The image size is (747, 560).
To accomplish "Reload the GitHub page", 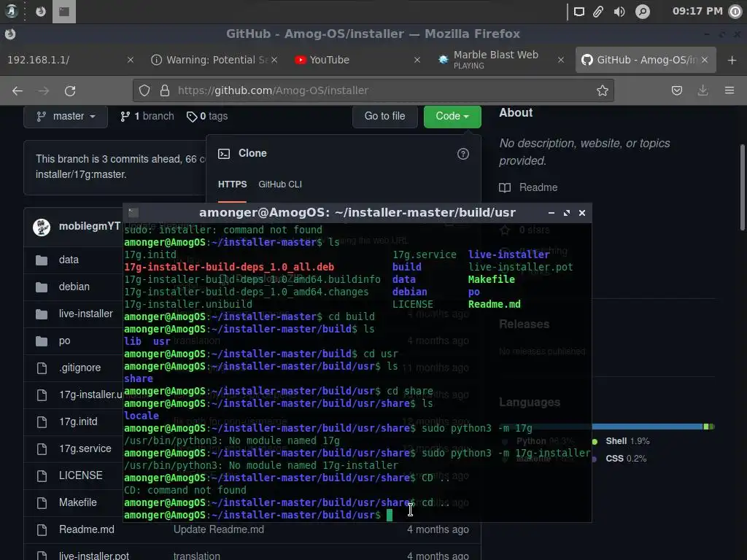I will click(x=70, y=90).
